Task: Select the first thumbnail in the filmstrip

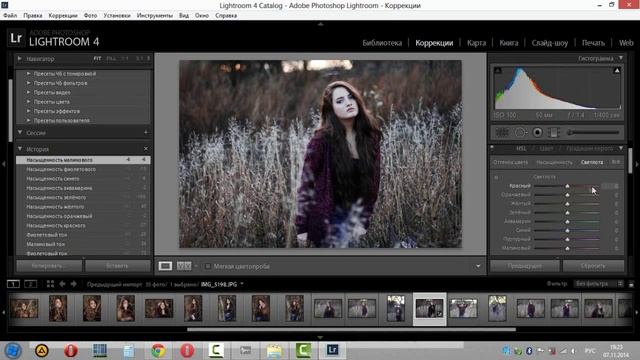Action: [24, 309]
